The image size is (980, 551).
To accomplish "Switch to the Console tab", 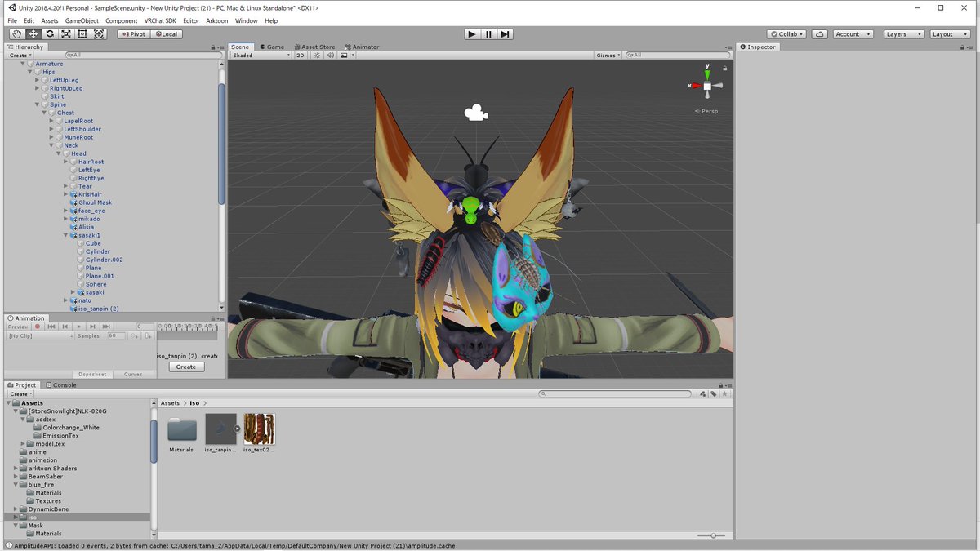I will [x=61, y=384].
